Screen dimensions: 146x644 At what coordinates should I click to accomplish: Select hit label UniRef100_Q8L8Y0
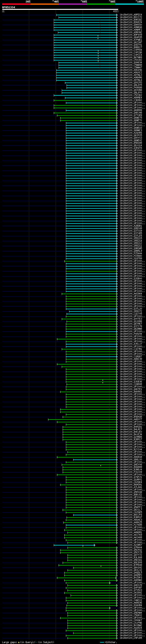131,93
